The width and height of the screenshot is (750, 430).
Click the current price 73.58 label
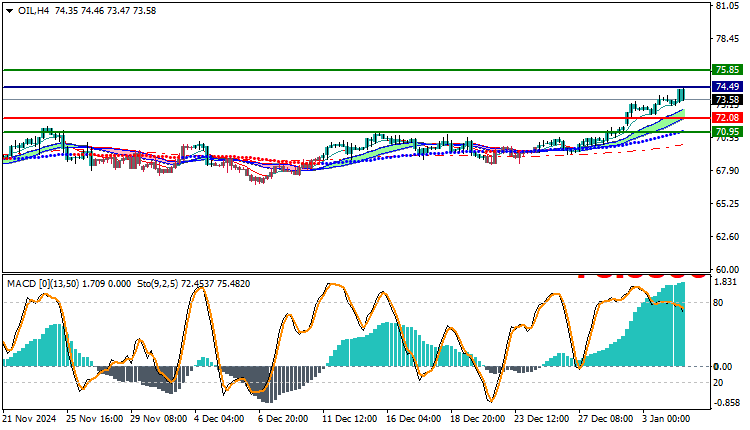click(727, 99)
